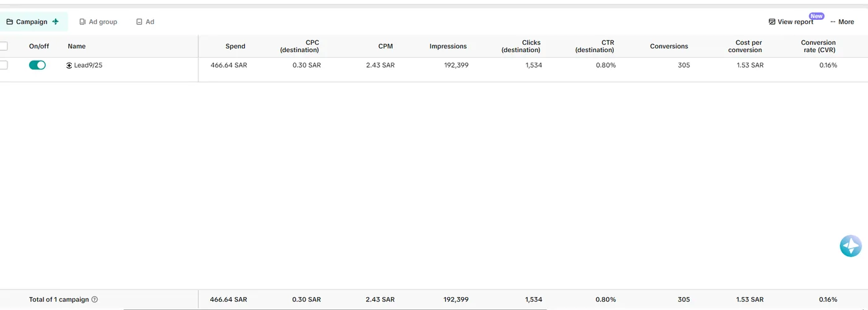This screenshot has height=310, width=868.
Task: Open the floating AI assistant button
Action: (x=851, y=246)
